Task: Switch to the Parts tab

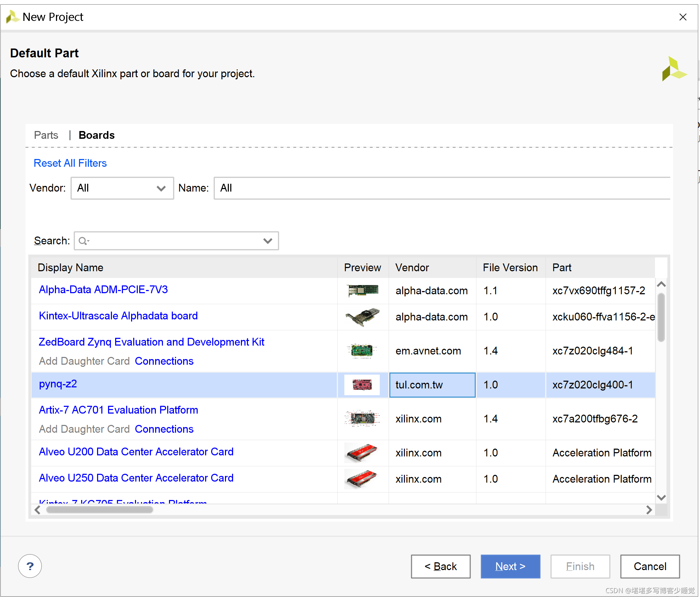Action: pyautogui.click(x=46, y=135)
